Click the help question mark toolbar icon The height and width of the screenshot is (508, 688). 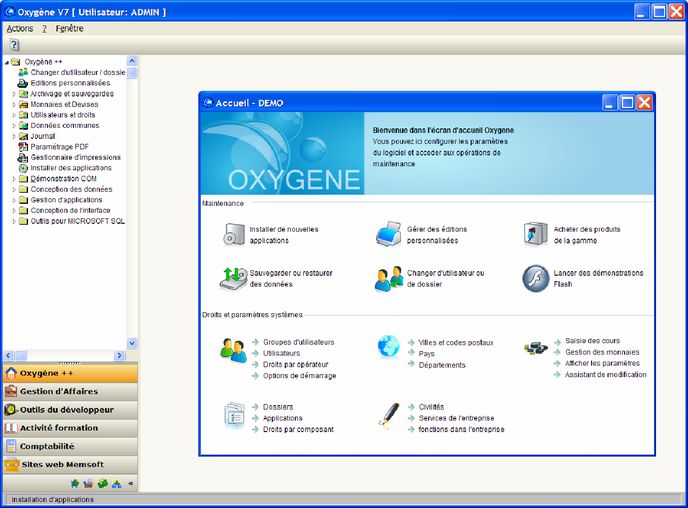click(14, 45)
